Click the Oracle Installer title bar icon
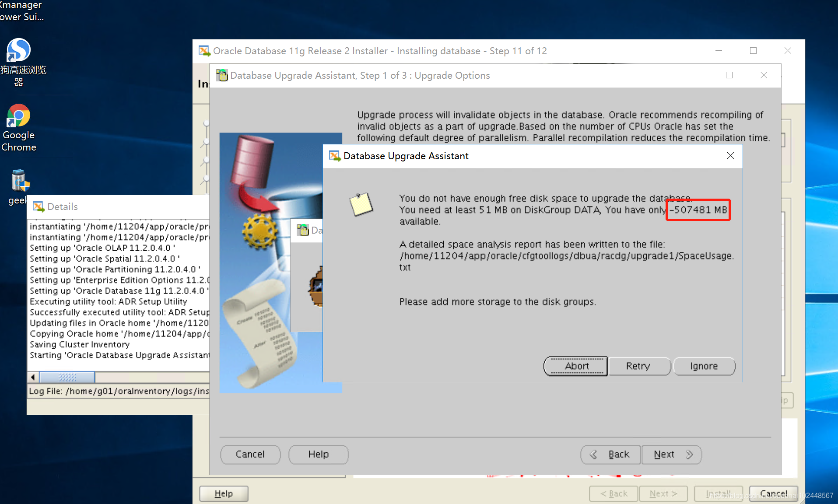 (x=204, y=51)
